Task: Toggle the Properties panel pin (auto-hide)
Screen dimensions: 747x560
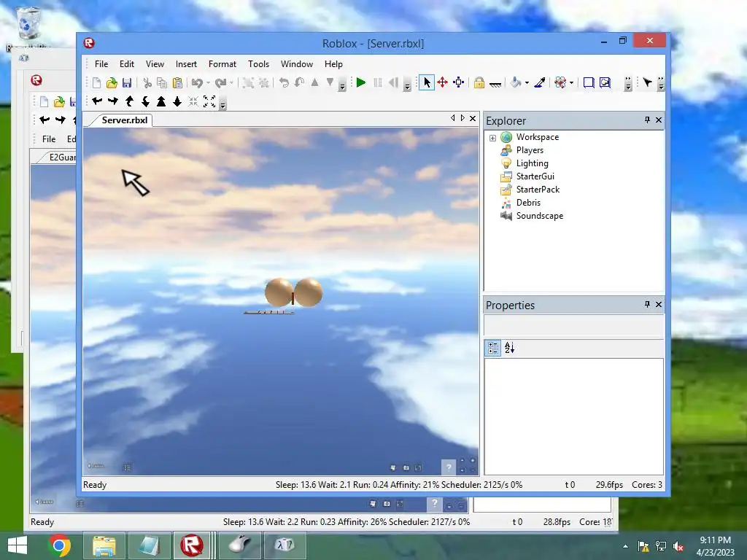Action: point(647,304)
